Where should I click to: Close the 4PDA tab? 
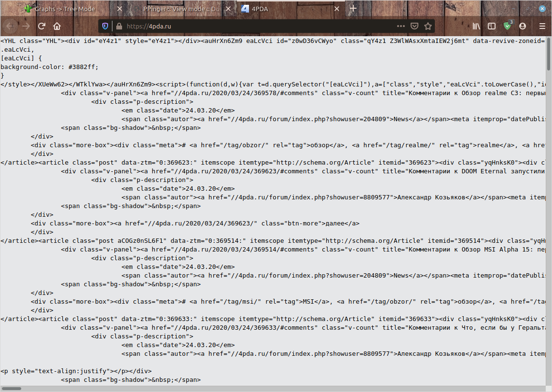337,9
